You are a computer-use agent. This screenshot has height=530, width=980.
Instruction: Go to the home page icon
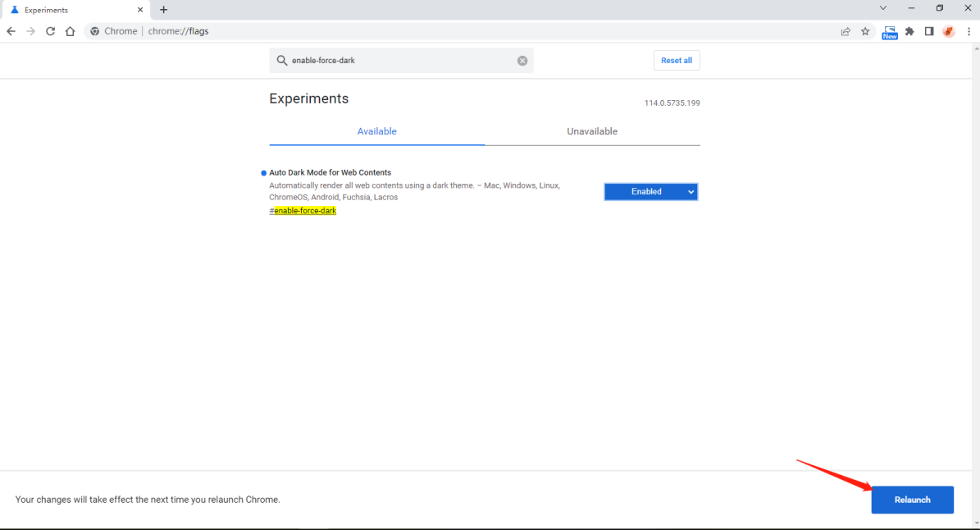70,31
